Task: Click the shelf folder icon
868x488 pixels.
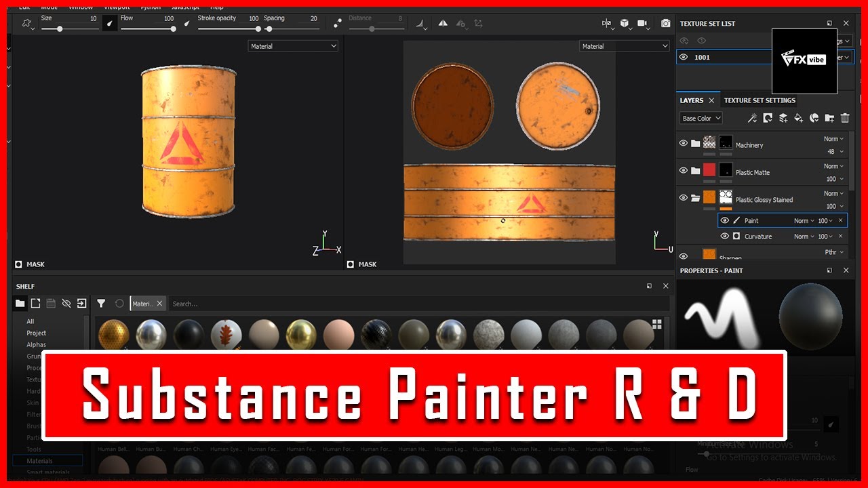Action: click(x=20, y=304)
